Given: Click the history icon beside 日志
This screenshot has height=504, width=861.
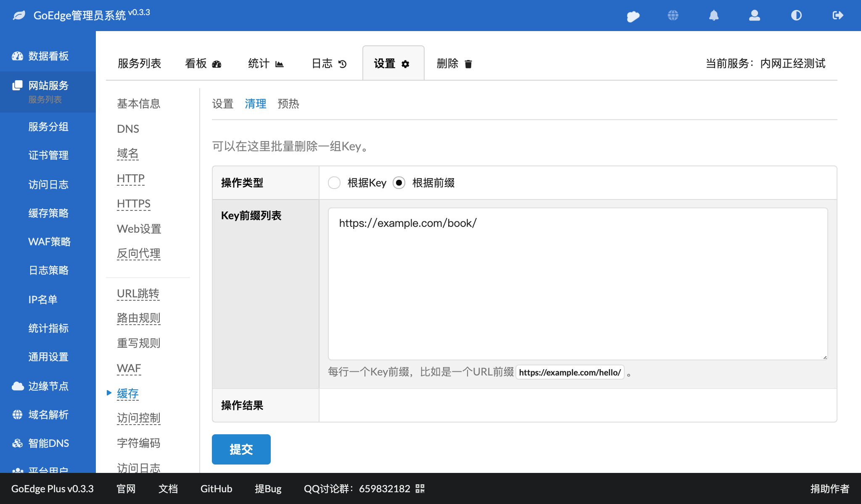Looking at the screenshot, I should tap(343, 64).
